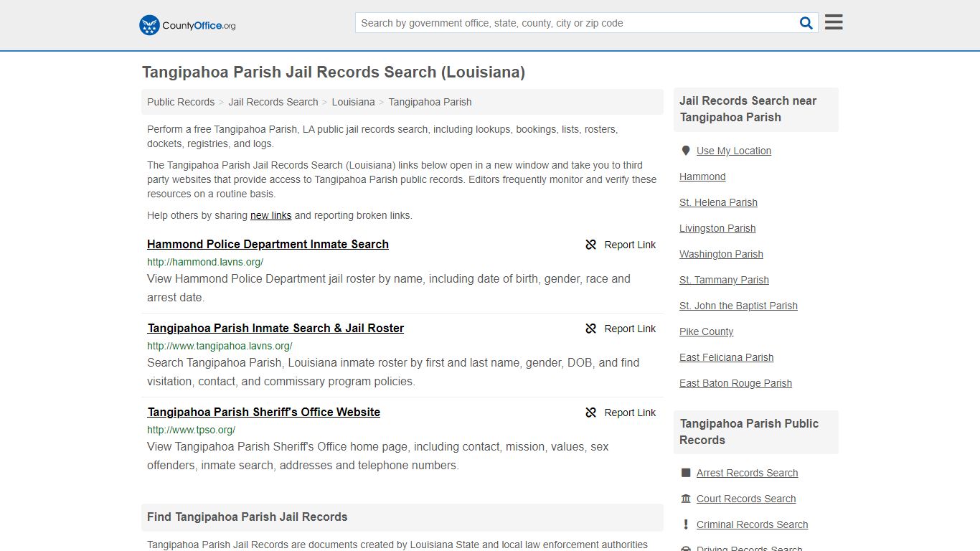
Task: Open Hammond jail records link
Action: pos(702,176)
